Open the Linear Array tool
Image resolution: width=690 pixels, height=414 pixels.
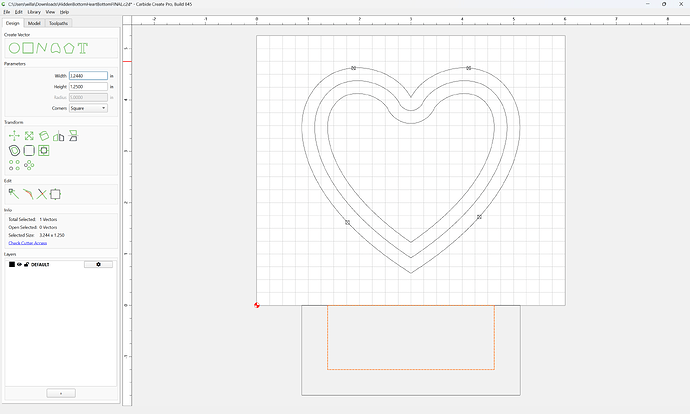14,165
